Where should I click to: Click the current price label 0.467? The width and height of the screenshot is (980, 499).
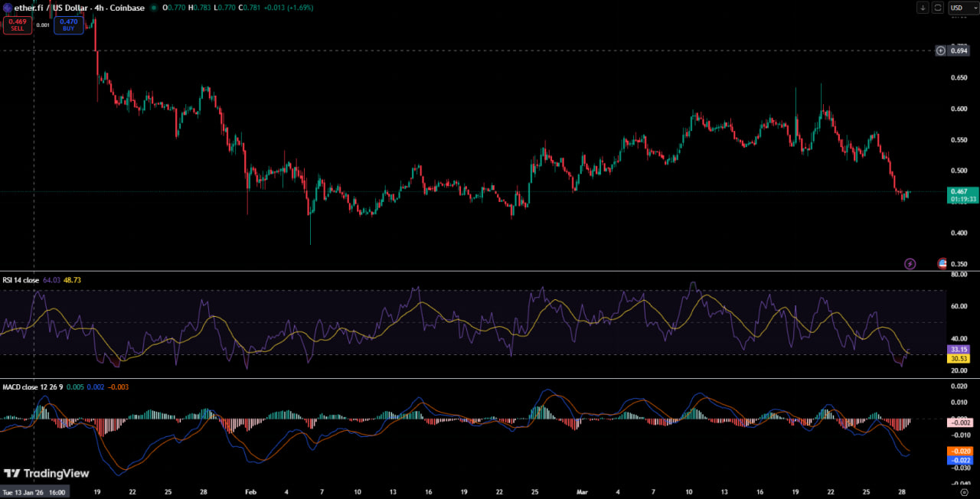point(963,194)
